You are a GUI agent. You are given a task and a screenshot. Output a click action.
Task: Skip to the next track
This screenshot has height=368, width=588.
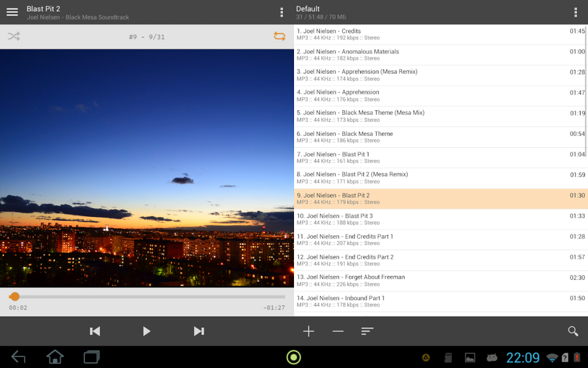pyautogui.click(x=199, y=331)
